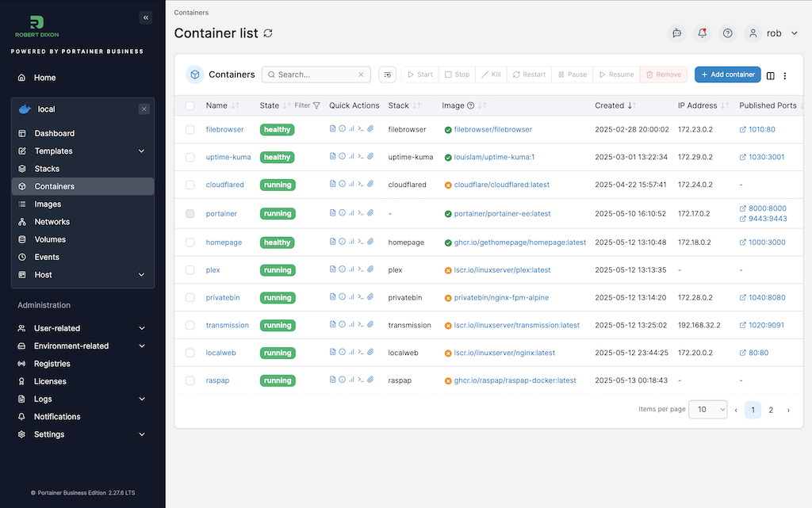The height and width of the screenshot is (508, 812).
Task: Refresh the container list
Action: [x=268, y=33]
